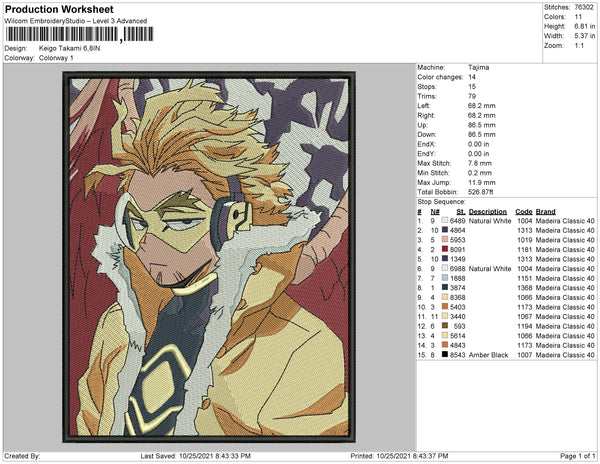Screen dimensions: 600x464
Task: Select the Width value '5.37 in'
Action: point(584,36)
